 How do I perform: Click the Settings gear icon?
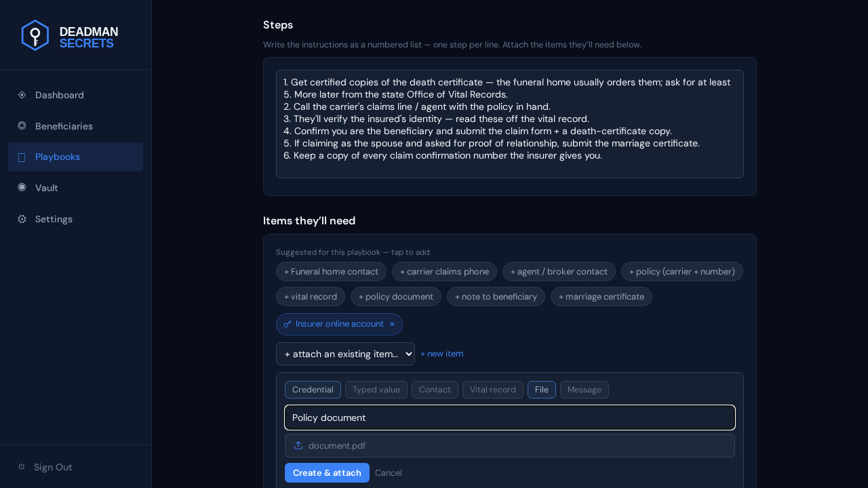(x=22, y=219)
